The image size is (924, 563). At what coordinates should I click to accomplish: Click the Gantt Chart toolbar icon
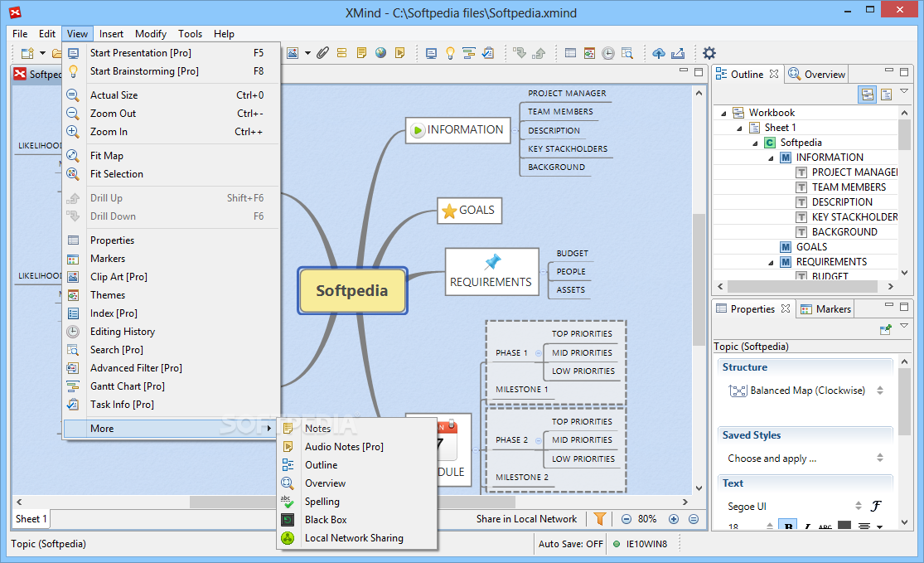tap(469, 54)
